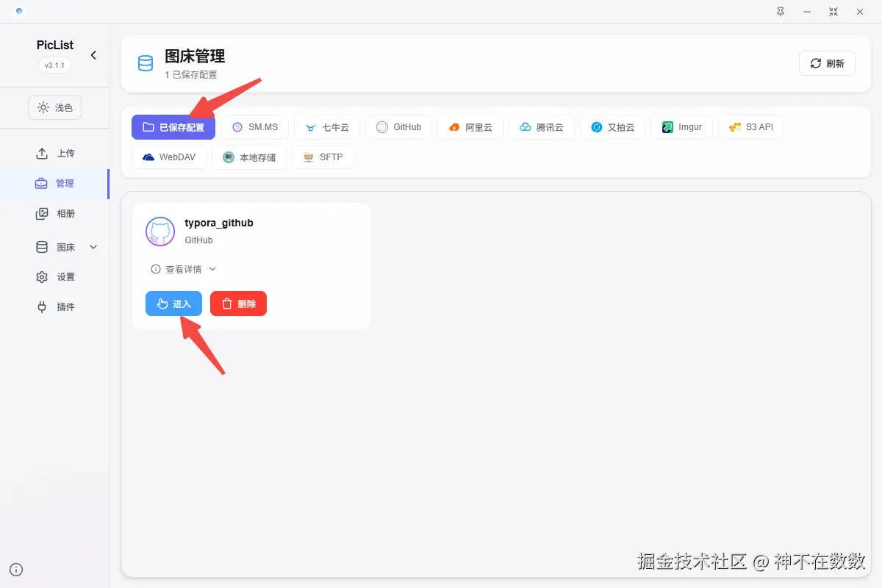
Task: Click 进入 to enter typora_github
Action: point(173,304)
